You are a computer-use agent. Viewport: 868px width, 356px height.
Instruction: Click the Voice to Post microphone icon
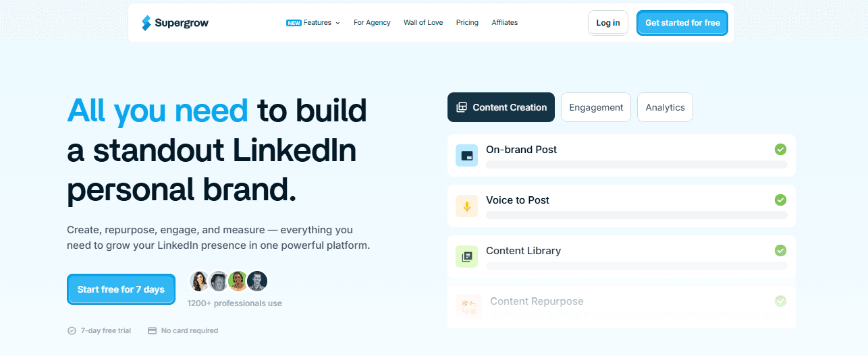click(x=466, y=206)
